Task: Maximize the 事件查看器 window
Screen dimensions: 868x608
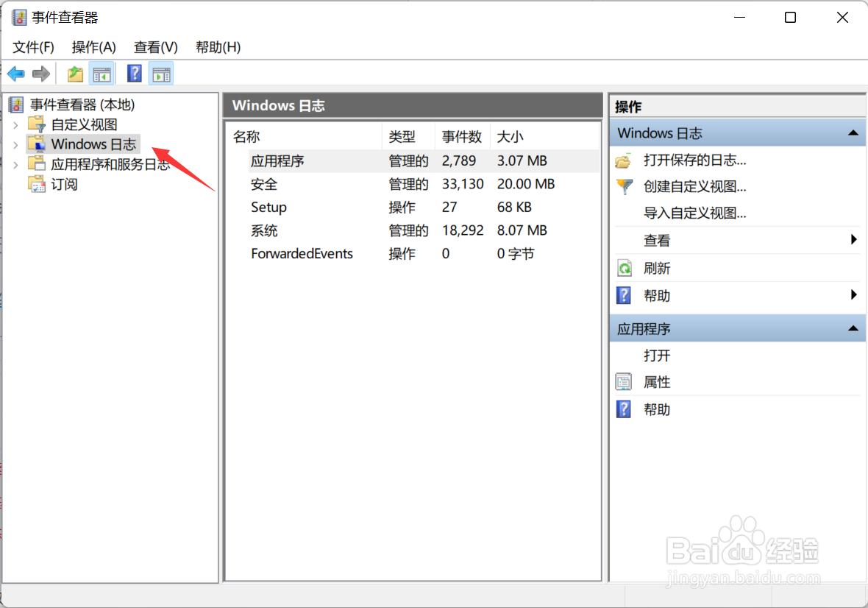Action: coord(791,18)
